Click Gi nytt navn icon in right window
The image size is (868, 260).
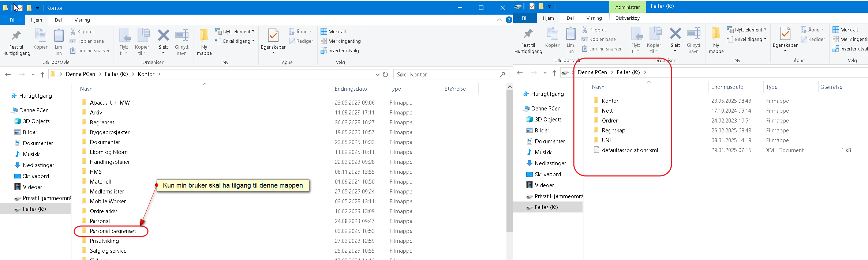coord(693,34)
